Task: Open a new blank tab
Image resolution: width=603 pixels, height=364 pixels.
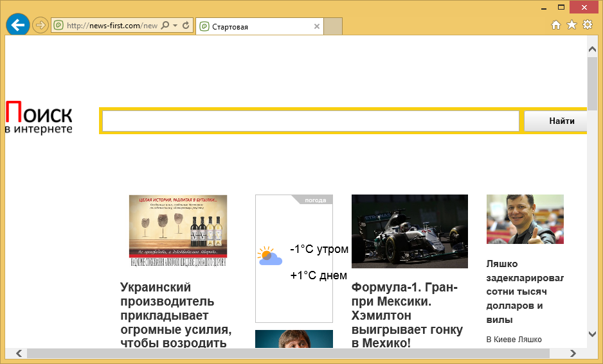Action: coord(333,26)
